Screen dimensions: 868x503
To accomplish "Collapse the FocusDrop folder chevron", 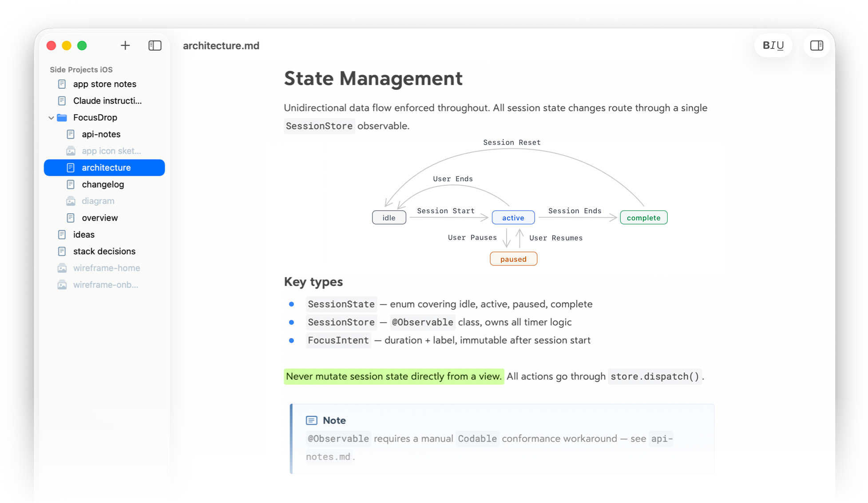I will pyautogui.click(x=51, y=118).
